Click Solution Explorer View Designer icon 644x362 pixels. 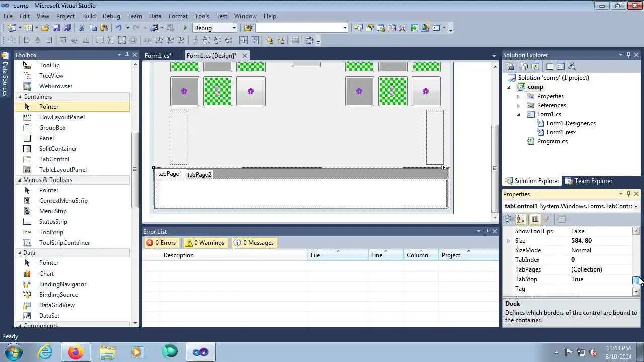(x=560, y=66)
